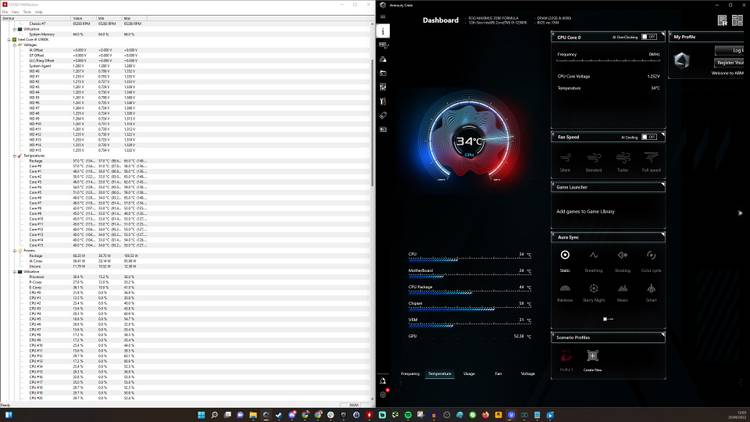Select Standard fan speed mode
The height and width of the screenshot is (422, 750).
[x=594, y=162]
